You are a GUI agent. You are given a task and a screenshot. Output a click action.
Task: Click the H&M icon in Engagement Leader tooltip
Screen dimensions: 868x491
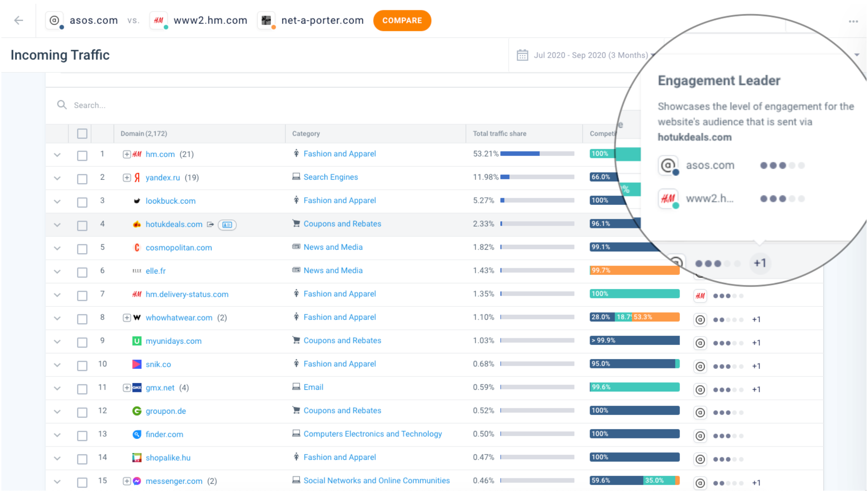pyautogui.click(x=668, y=199)
